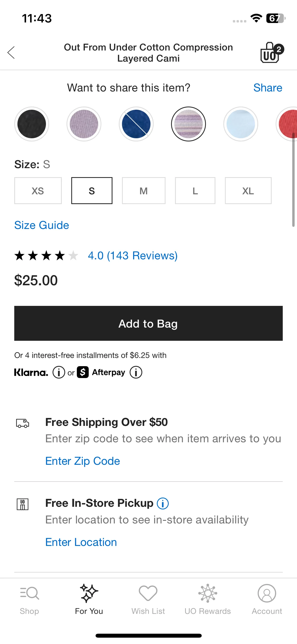This screenshot has height=644, width=297.
Task: Select size M
Action: tap(144, 191)
